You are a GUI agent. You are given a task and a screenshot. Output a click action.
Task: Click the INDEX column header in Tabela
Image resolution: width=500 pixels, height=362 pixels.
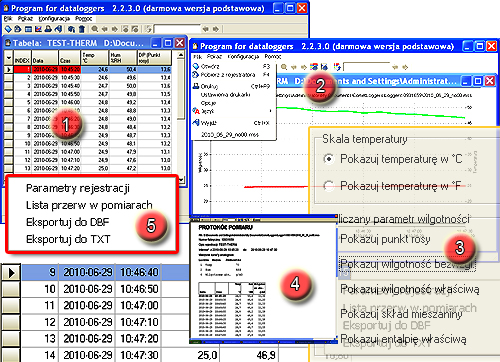tap(22, 58)
